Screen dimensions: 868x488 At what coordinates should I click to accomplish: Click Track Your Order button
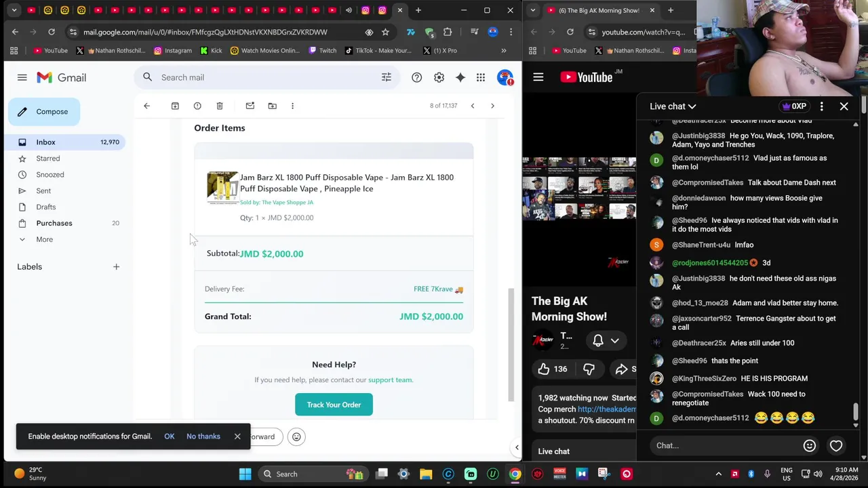coord(334,405)
